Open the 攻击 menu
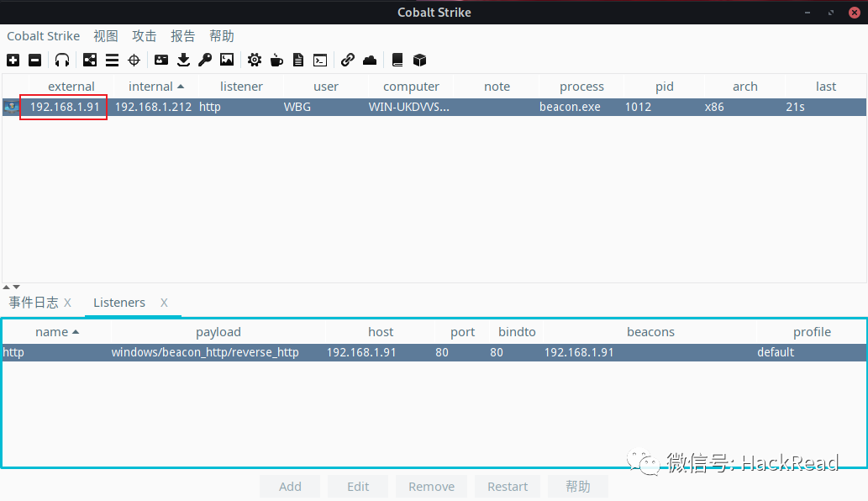Screen dimensions: 868x501 [145, 36]
